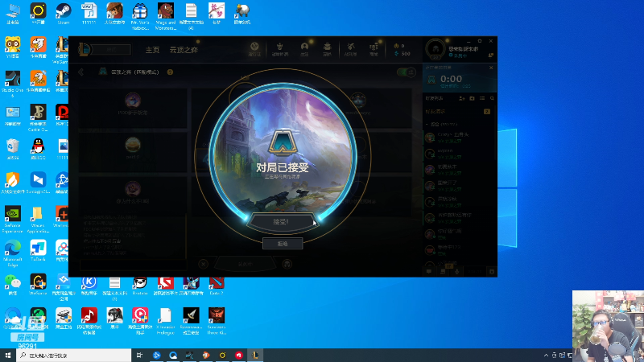Toggle the open party switch in lobby
The image size is (644, 362).
pos(407,72)
